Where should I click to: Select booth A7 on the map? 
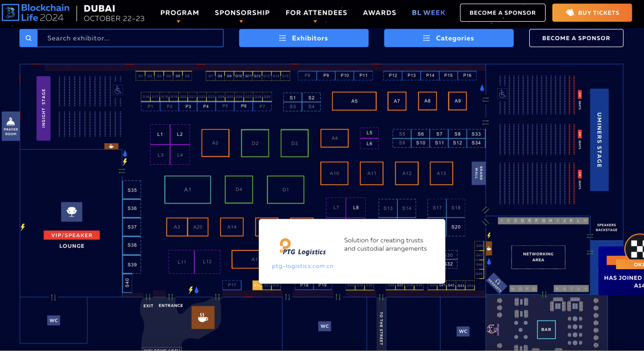coord(397,101)
